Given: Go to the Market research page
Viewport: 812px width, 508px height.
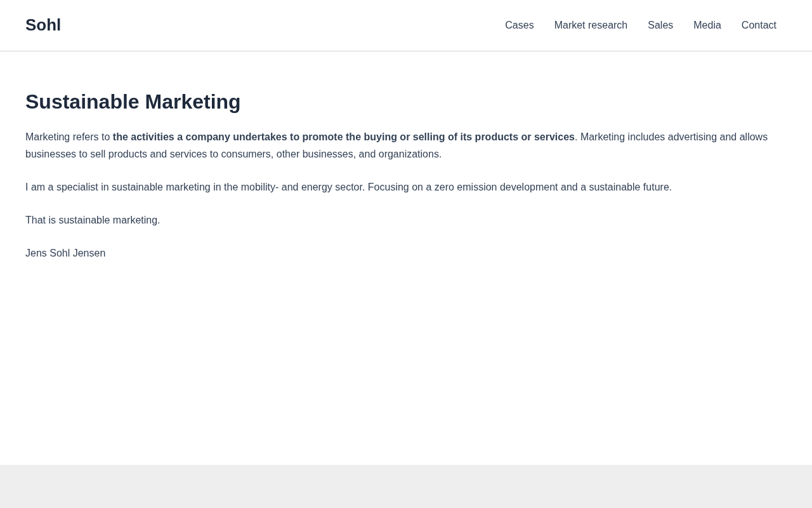Looking at the screenshot, I should pos(591,25).
